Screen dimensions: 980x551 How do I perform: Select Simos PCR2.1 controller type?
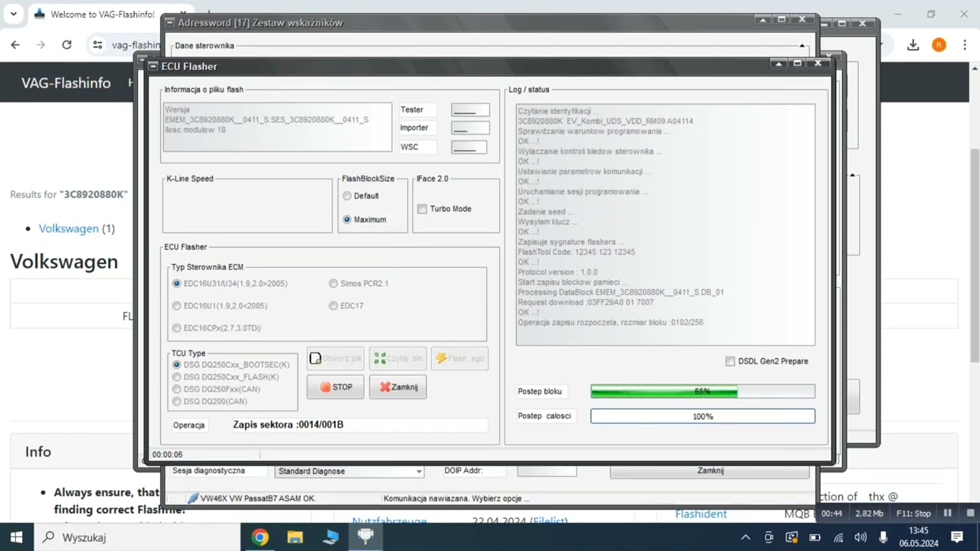tap(333, 283)
